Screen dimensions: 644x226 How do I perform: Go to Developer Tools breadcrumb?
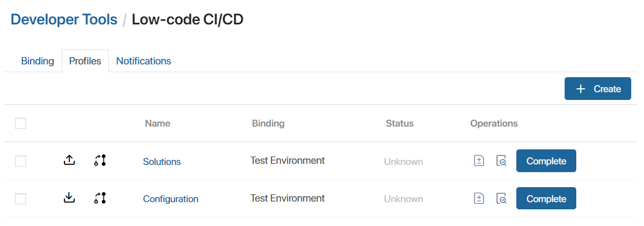pos(64,19)
